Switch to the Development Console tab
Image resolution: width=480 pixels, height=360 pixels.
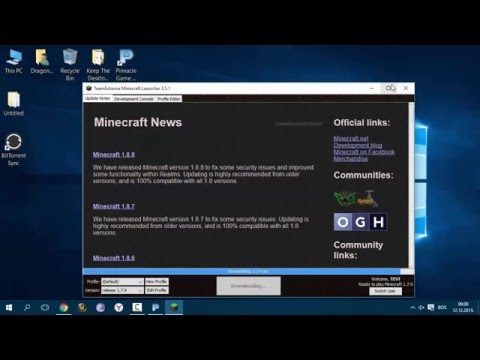(133, 99)
